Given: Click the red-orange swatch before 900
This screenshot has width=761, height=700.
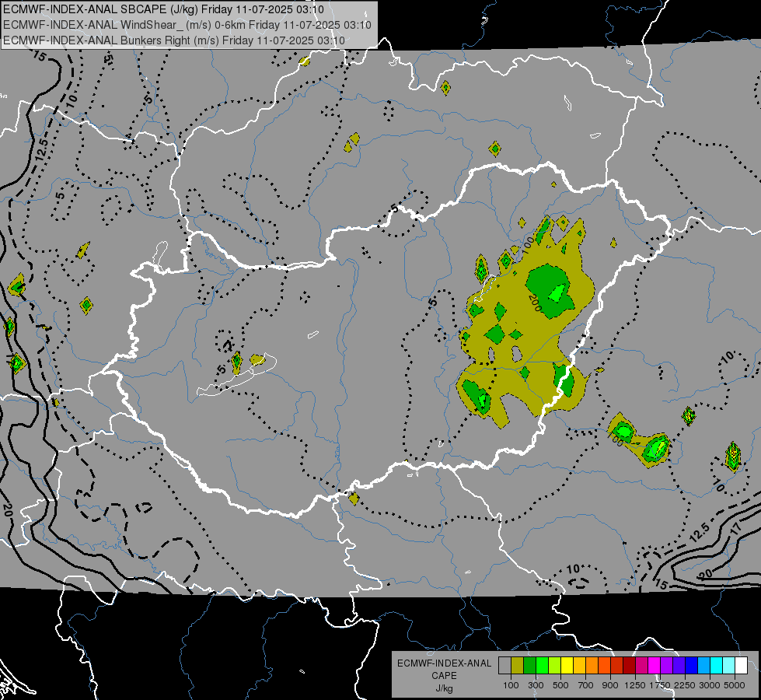Looking at the screenshot, I should click(604, 665).
